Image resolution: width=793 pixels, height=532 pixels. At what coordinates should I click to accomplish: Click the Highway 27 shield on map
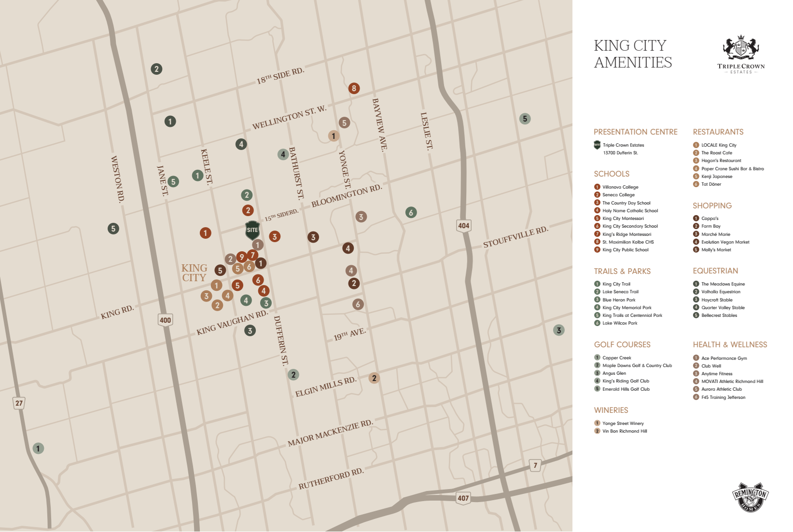[19, 403]
